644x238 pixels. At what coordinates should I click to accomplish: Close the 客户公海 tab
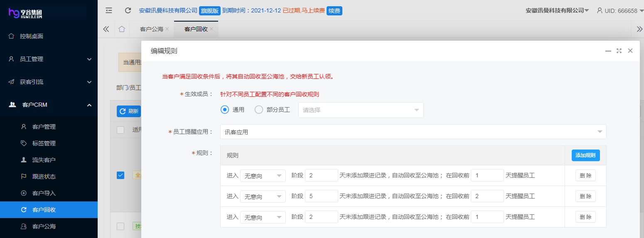coord(167,29)
